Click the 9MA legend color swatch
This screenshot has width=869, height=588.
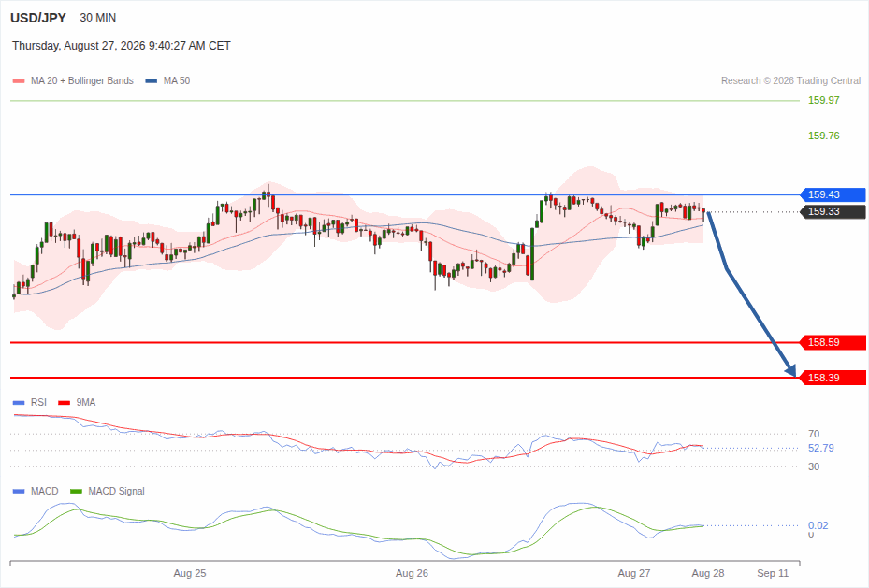click(64, 403)
